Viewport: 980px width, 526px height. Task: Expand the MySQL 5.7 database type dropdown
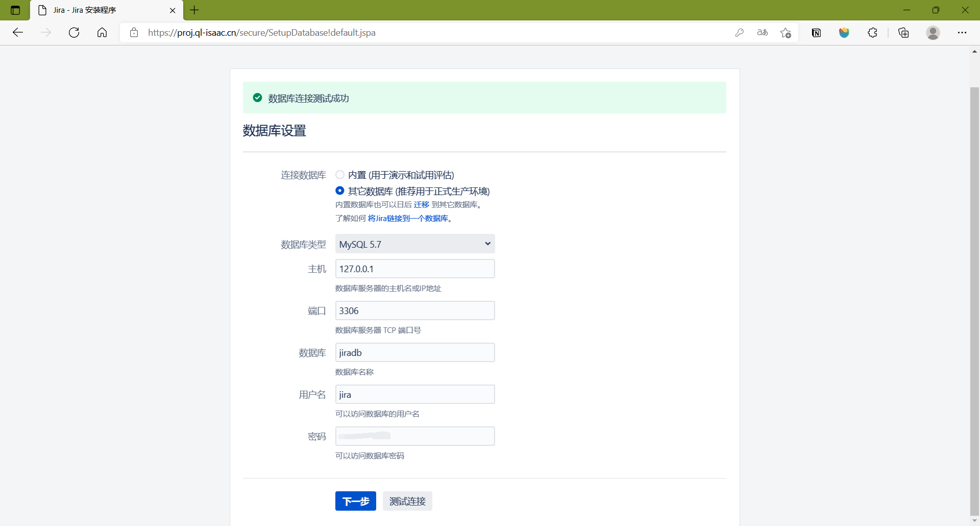click(x=414, y=244)
